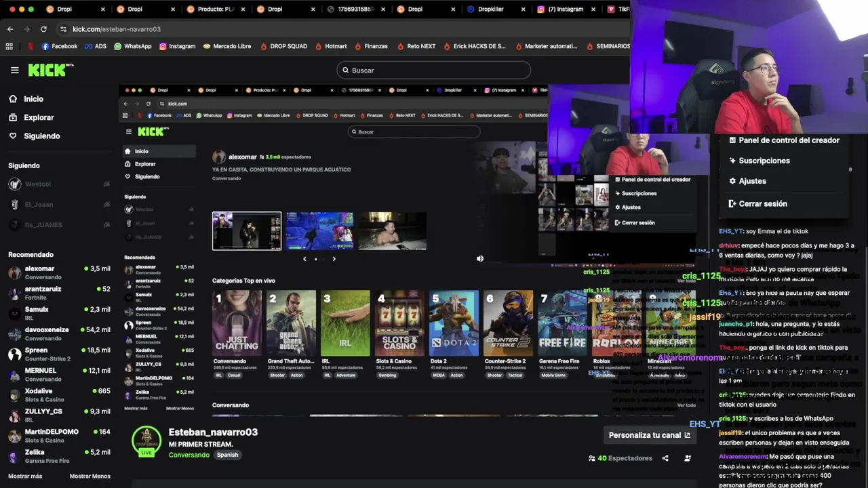868x488 pixels.
Task: Reload the page with the refresh icon
Action: click(x=43, y=29)
